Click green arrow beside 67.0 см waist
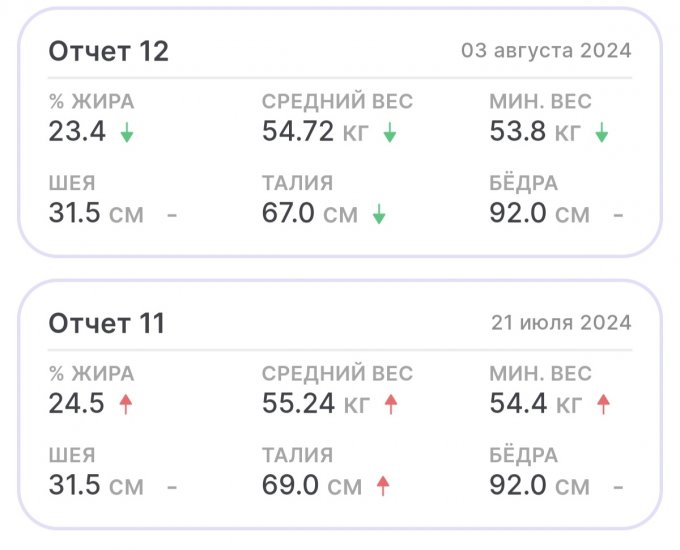Screen dimensions: 680x550 tap(380, 214)
